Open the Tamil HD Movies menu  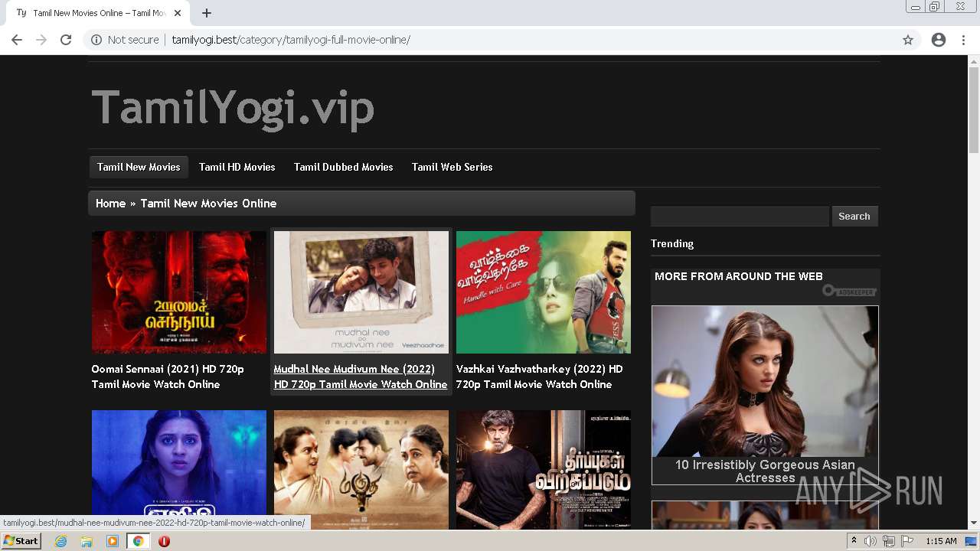click(x=237, y=167)
